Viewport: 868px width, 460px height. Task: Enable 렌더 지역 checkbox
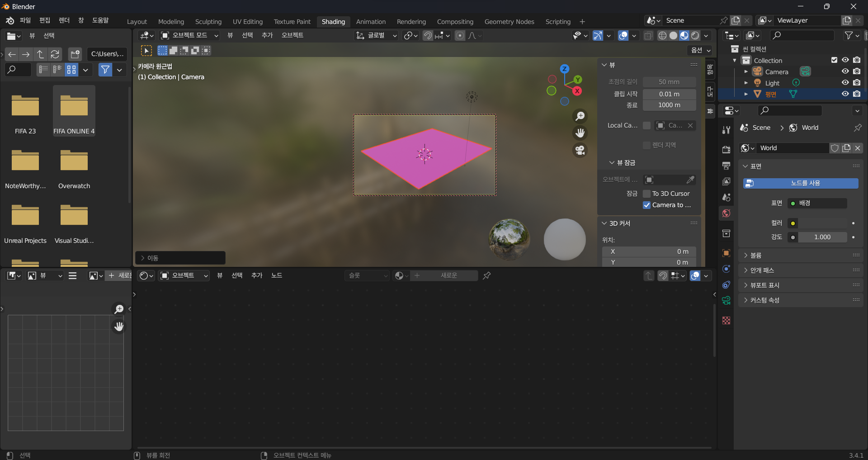pos(647,145)
